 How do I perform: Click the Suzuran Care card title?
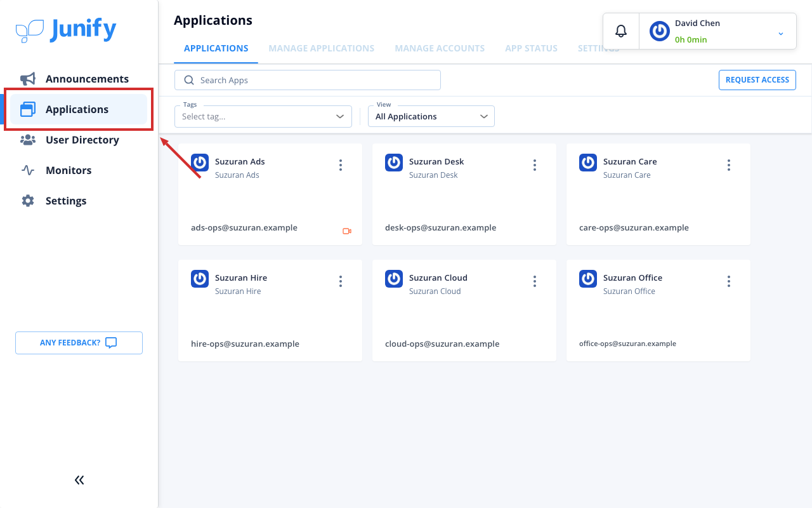click(630, 161)
